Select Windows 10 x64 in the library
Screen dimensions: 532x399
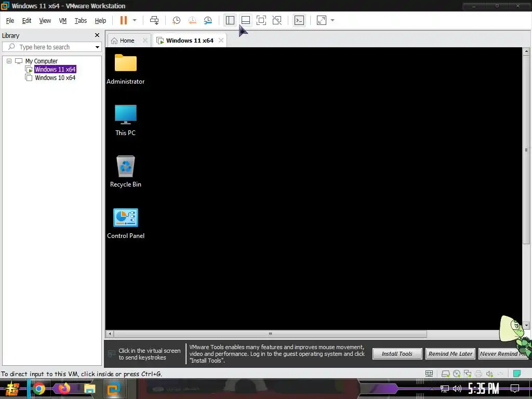[55, 78]
